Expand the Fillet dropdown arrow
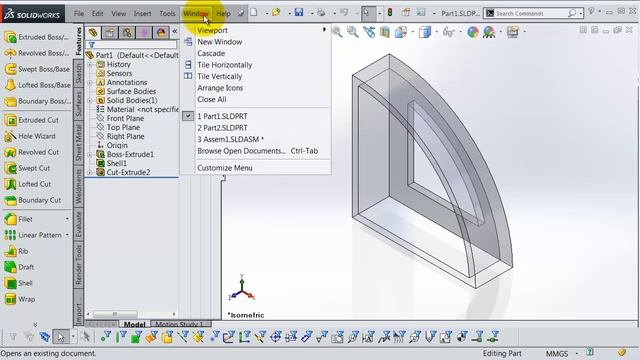This screenshot has height=360, width=640. pos(67,219)
